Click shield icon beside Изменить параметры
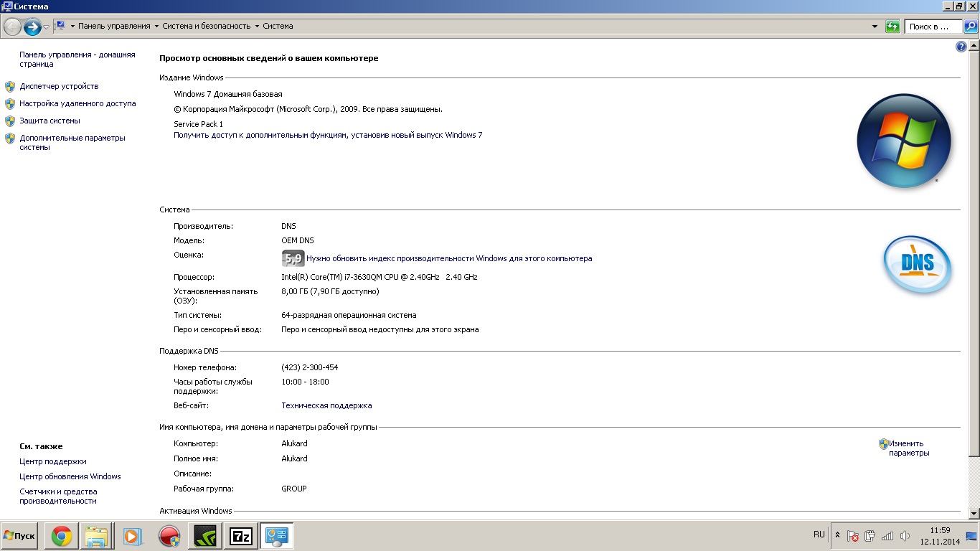 884,444
